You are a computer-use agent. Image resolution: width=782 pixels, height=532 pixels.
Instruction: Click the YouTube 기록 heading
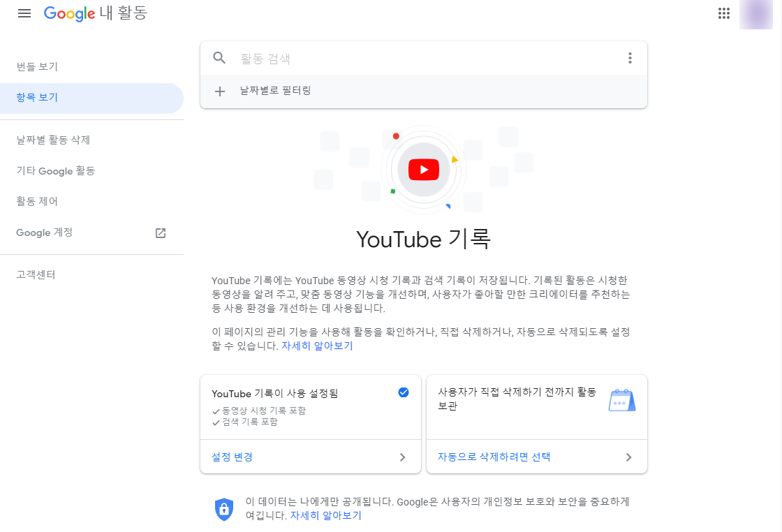[x=423, y=239]
